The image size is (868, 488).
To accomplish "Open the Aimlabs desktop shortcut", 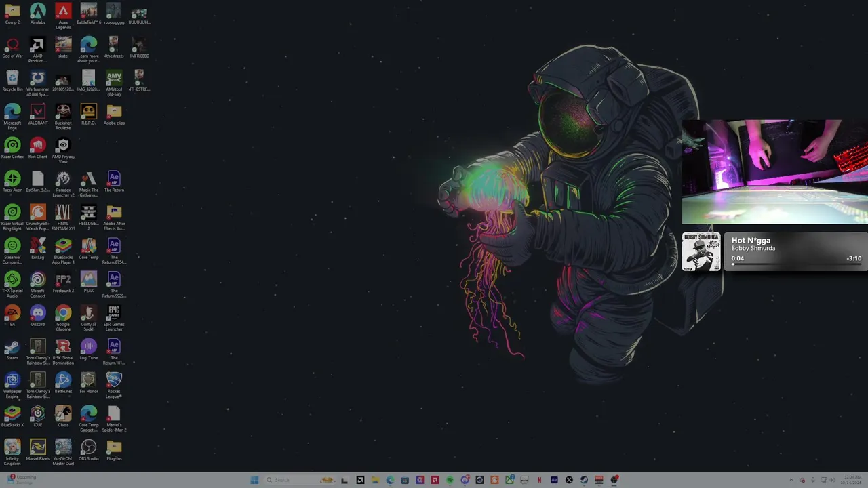I will click(x=38, y=14).
